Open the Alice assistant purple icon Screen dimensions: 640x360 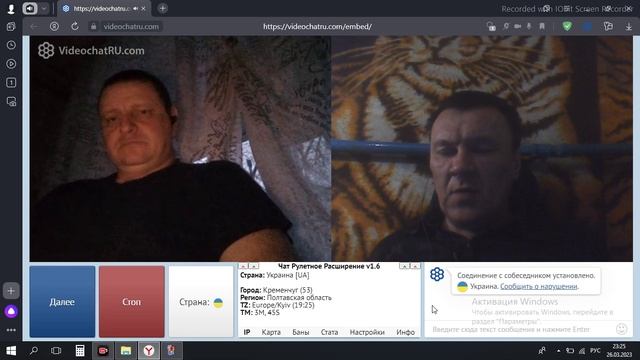(x=11, y=311)
